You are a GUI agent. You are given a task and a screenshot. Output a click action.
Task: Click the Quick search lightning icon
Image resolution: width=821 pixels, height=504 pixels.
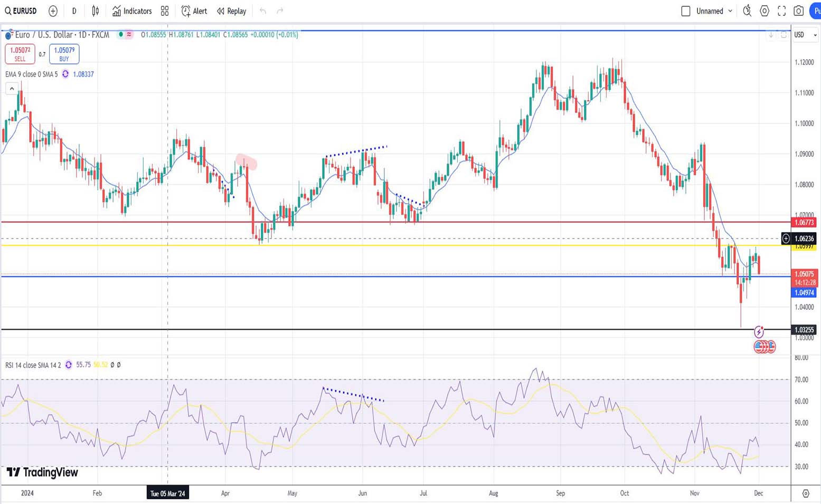747,11
